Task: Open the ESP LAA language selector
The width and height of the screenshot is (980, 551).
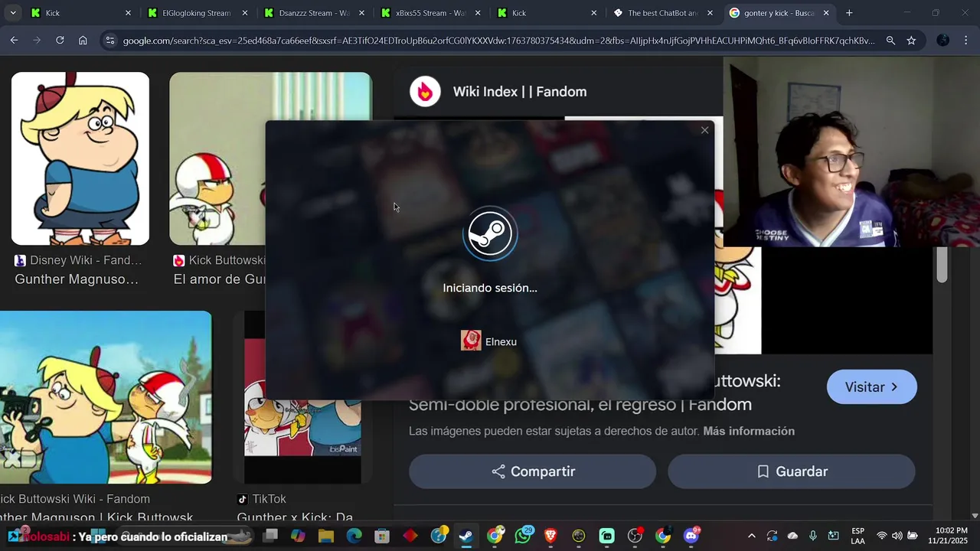Action: 858,536
